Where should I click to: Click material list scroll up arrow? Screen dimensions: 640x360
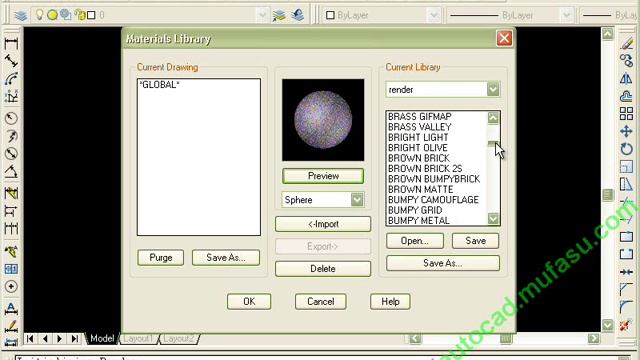[x=493, y=118]
